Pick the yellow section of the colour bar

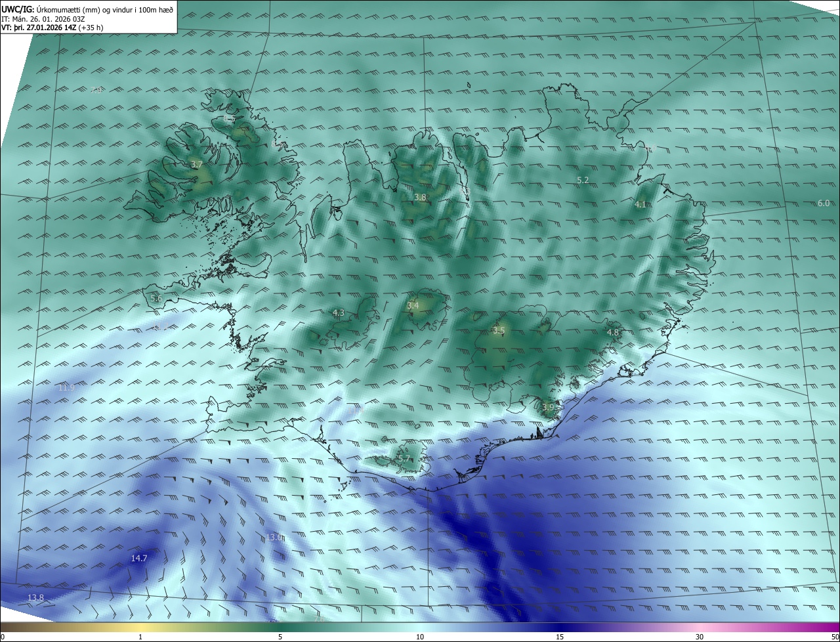pos(140,628)
